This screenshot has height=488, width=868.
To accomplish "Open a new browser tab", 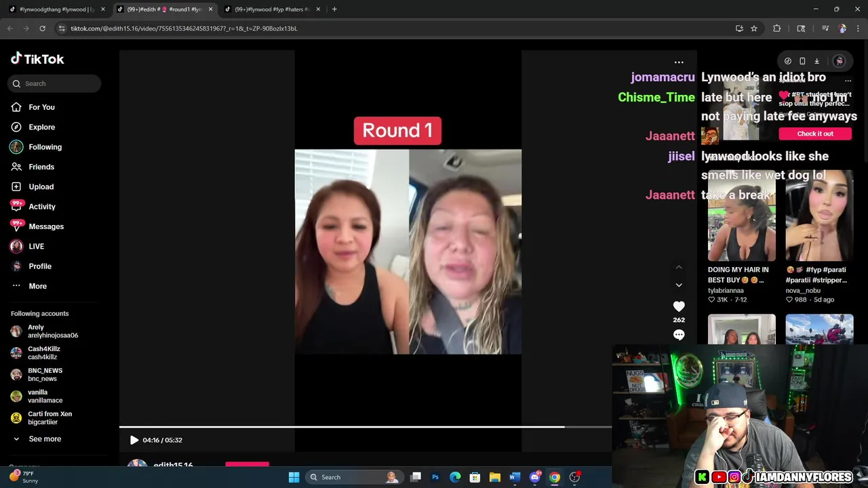I will tap(334, 9).
